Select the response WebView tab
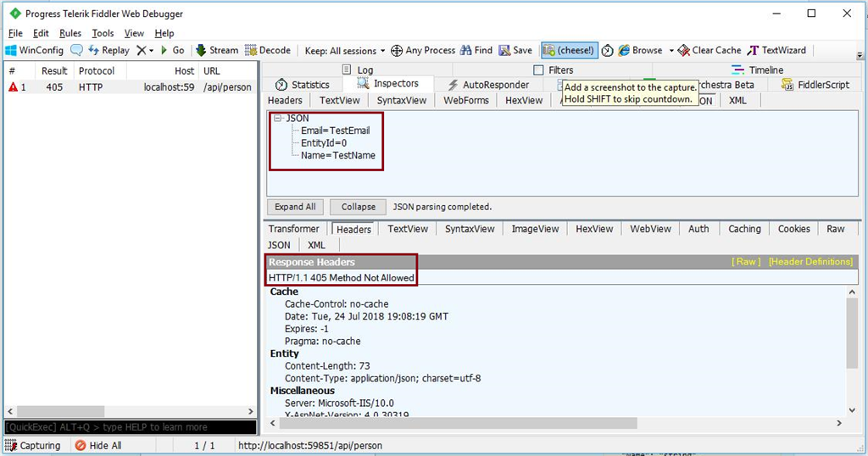The height and width of the screenshot is (456, 868). pyautogui.click(x=650, y=229)
